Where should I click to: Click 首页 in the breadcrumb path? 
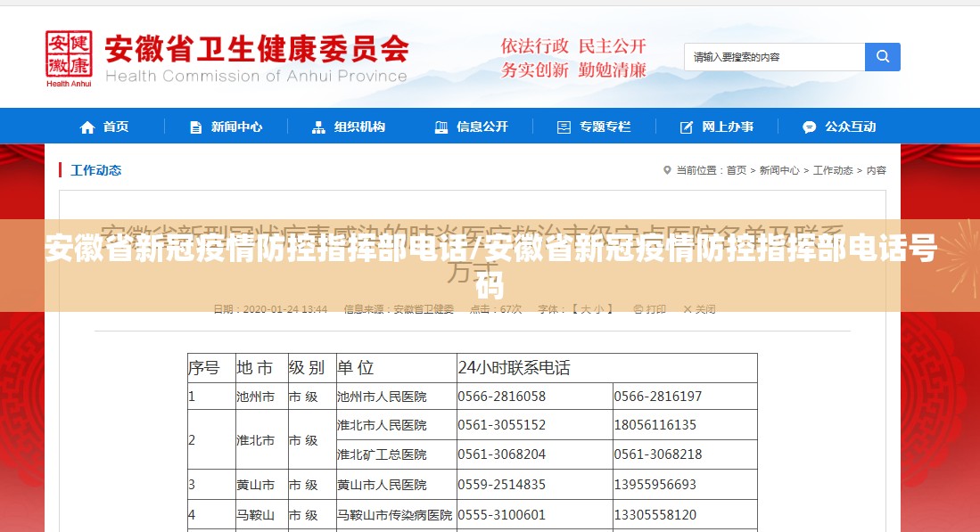click(736, 170)
